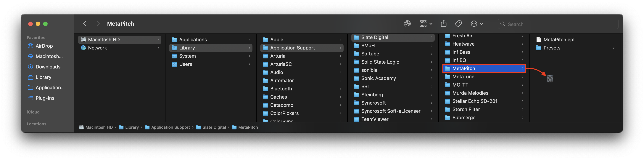644x160 pixels.
Task: Select the ColorPickers folder
Action: click(302, 113)
